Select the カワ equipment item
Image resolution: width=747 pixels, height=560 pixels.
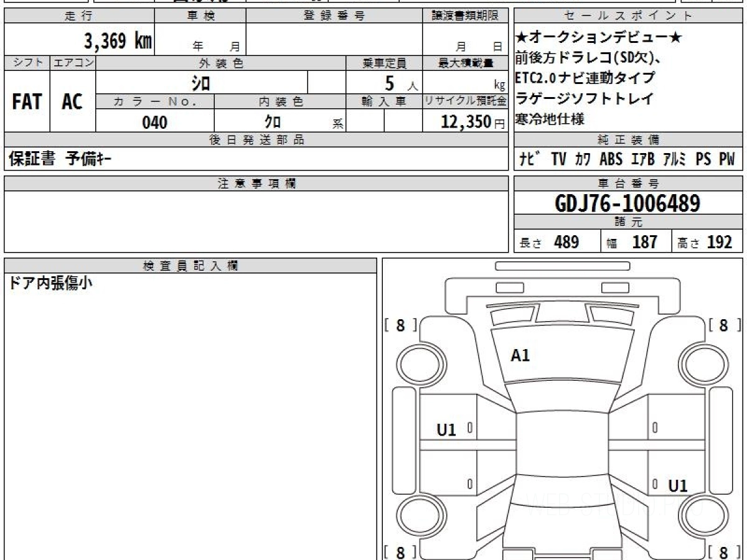(583, 159)
